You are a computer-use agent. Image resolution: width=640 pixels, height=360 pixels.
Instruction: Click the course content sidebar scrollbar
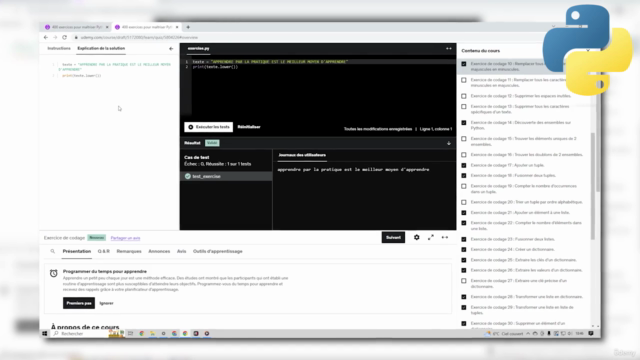click(593, 186)
